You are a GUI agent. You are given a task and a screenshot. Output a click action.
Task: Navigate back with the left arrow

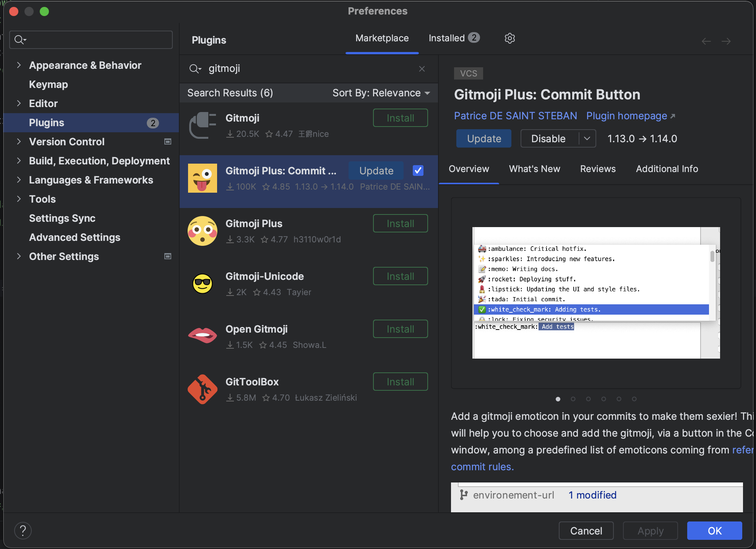coord(706,41)
